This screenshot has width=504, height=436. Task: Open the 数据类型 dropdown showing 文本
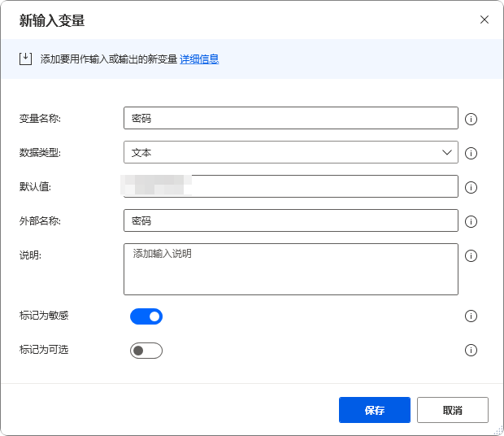click(x=291, y=152)
